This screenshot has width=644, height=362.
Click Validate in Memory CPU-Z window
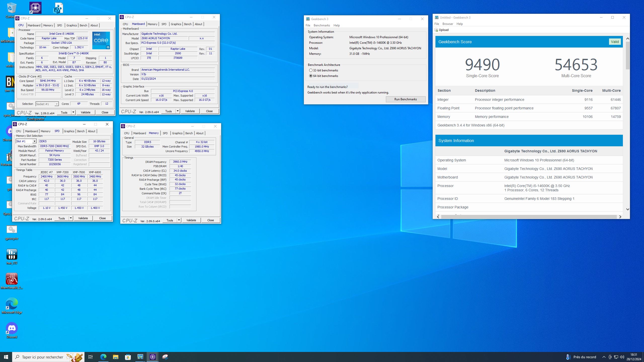pos(191,220)
